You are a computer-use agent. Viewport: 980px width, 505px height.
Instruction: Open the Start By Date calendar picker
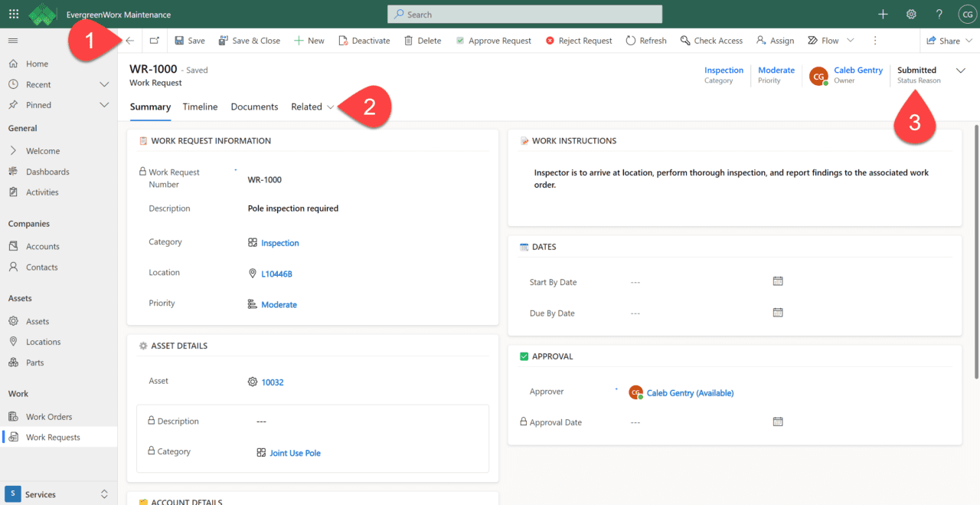(x=778, y=281)
